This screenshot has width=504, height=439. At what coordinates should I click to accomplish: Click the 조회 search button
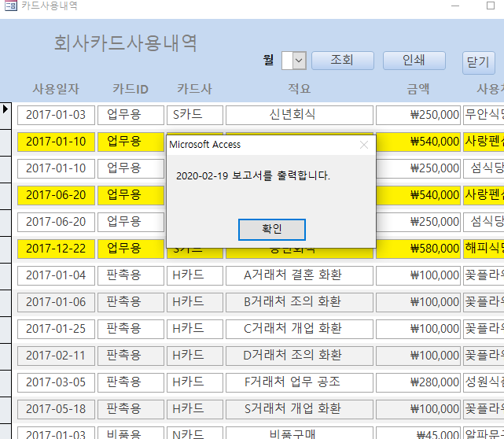[x=342, y=61]
